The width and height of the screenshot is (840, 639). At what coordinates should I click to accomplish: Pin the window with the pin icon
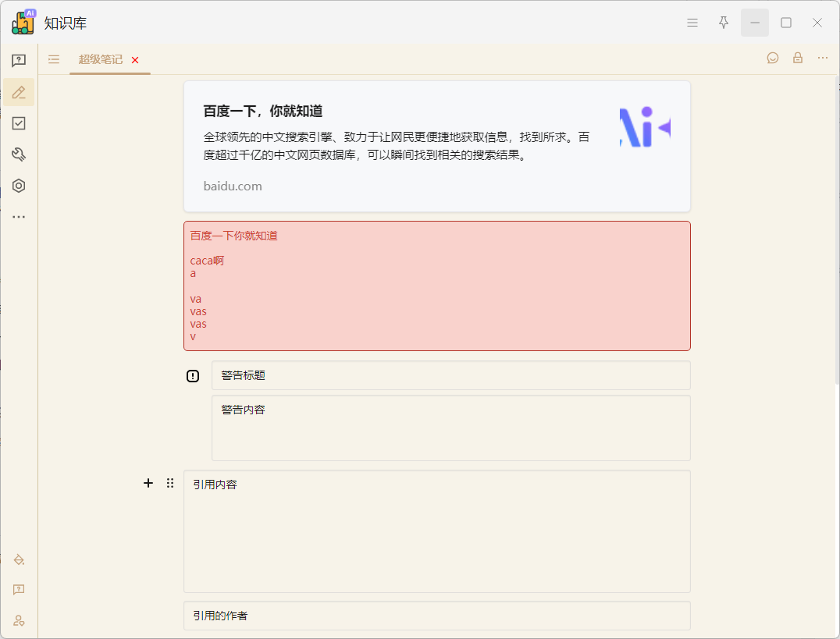723,23
